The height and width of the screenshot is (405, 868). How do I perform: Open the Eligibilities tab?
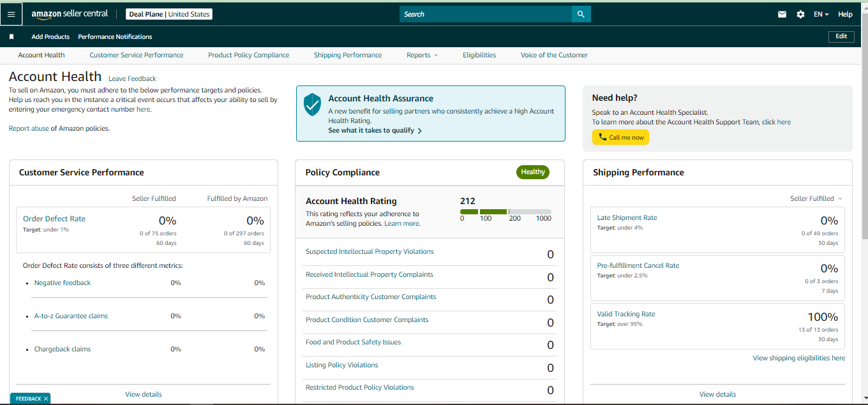point(479,55)
